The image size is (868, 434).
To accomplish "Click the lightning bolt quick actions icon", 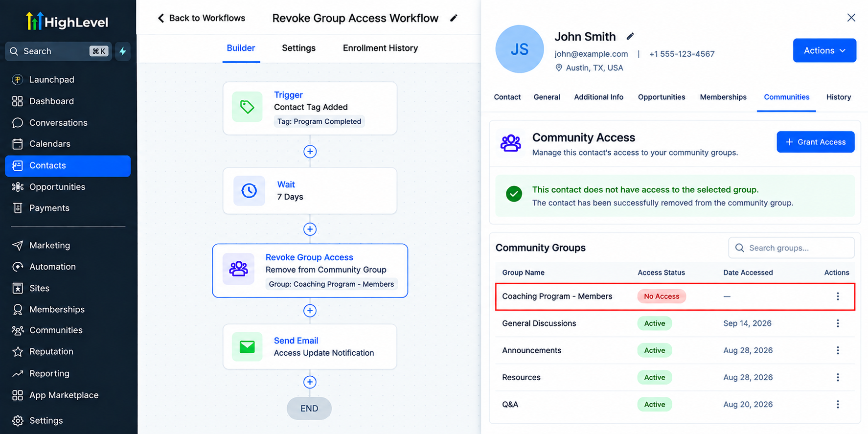I will [x=122, y=51].
